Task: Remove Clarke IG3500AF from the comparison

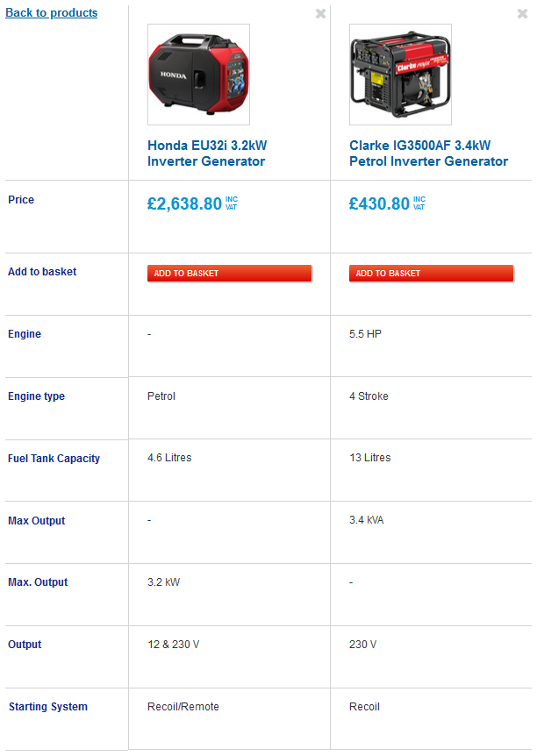Action: [x=522, y=14]
